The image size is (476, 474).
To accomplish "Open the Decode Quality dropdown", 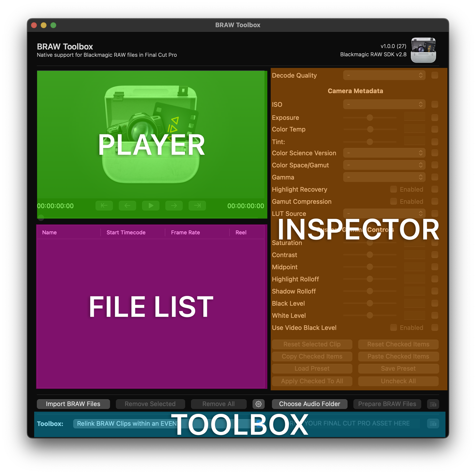I will [x=384, y=75].
